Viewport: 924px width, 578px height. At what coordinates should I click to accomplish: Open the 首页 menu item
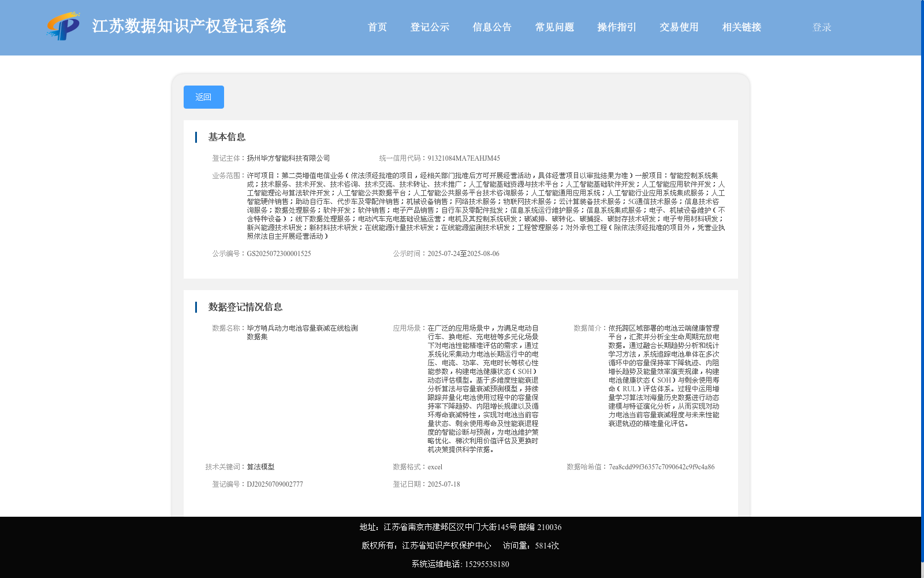point(377,27)
